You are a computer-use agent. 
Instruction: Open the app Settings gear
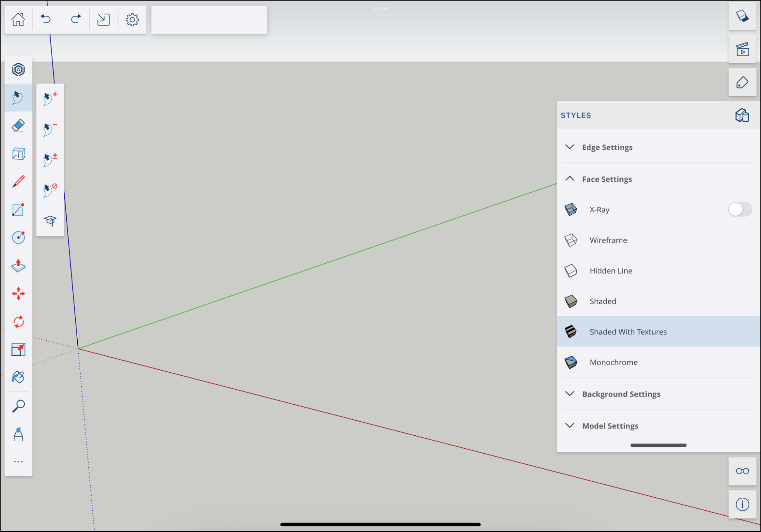(x=132, y=19)
